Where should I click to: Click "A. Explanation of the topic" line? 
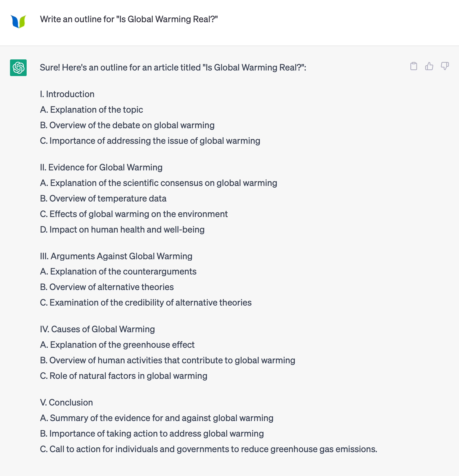[x=91, y=110]
